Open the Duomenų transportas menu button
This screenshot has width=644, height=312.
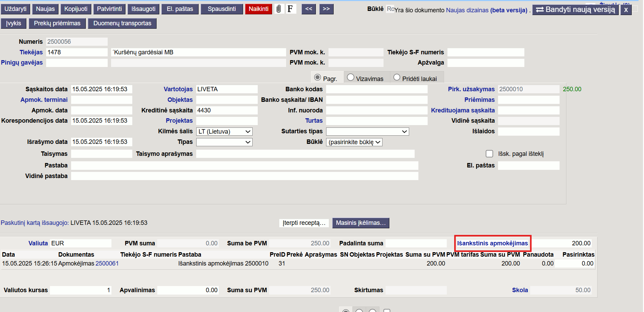[122, 23]
